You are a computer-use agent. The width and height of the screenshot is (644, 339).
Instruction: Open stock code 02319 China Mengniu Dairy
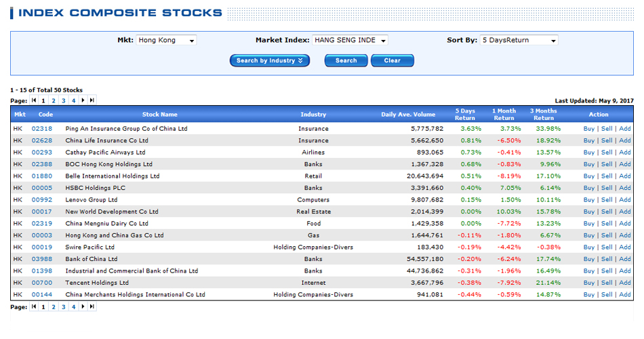pyautogui.click(x=42, y=224)
